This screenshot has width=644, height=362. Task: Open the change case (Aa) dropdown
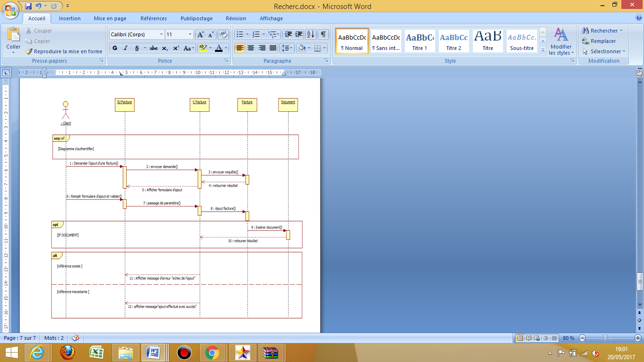189,48
